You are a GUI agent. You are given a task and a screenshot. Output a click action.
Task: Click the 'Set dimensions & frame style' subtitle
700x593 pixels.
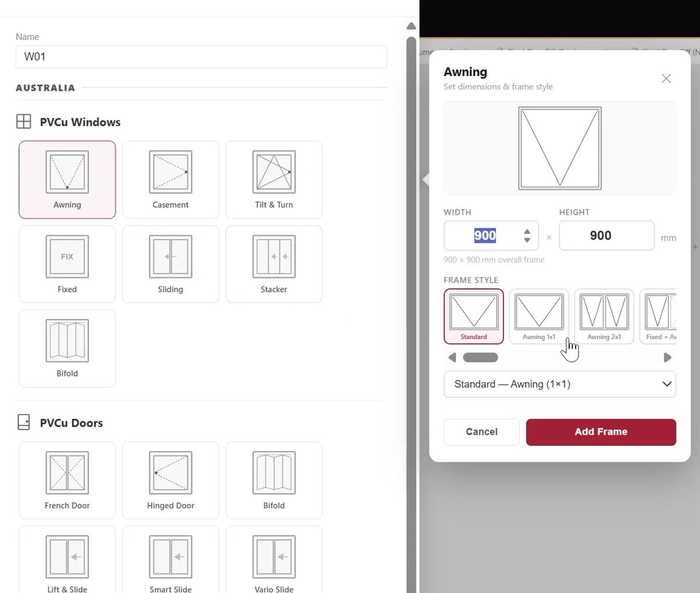(498, 86)
